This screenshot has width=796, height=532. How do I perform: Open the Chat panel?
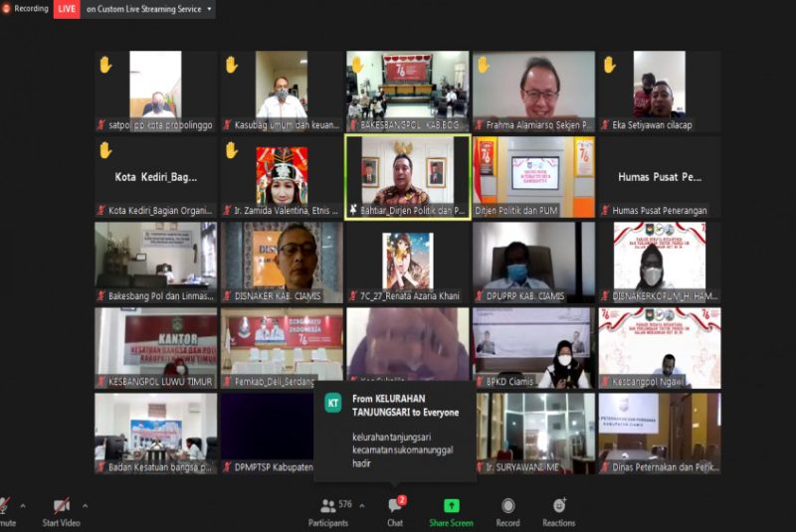(x=395, y=512)
